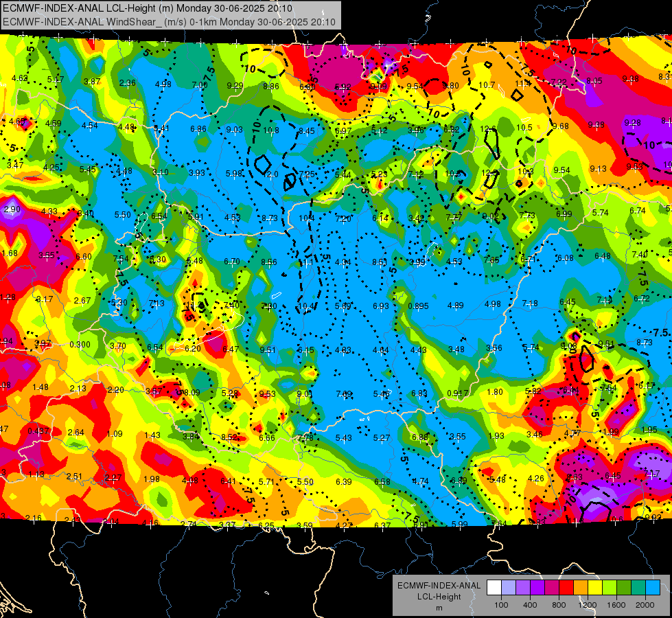The width and height of the screenshot is (672, 618).
Task: Click the 'LCL-Height' label in legend
Action: coord(439,597)
